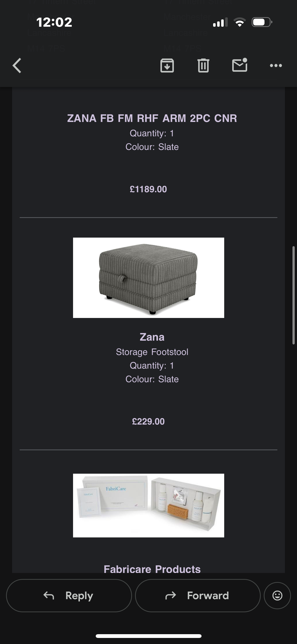Mark the email unread via envelope icon
Viewport: 297px width, 644px height.
click(x=239, y=65)
